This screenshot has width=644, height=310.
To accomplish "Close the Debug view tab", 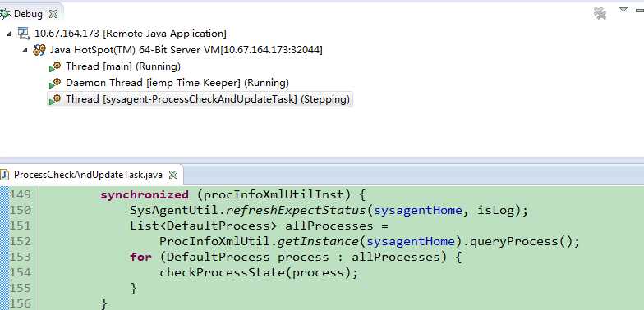I will 53,14.
